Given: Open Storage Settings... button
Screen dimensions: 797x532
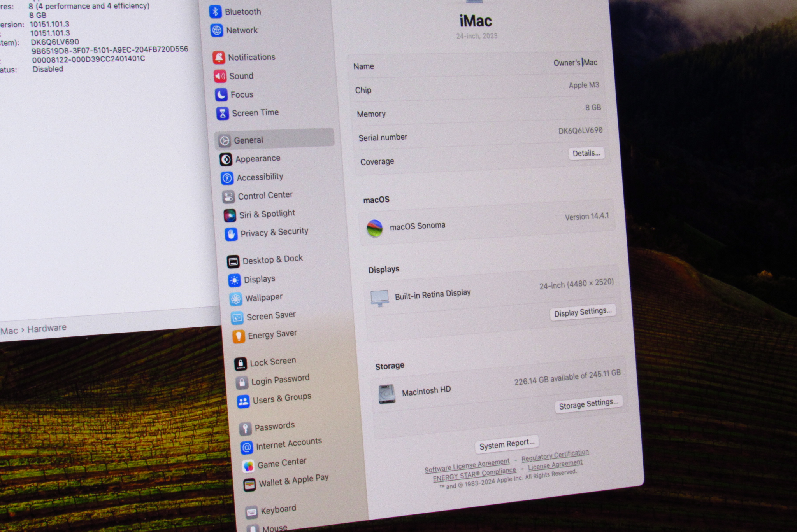Looking at the screenshot, I should click(x=588, y=404).
